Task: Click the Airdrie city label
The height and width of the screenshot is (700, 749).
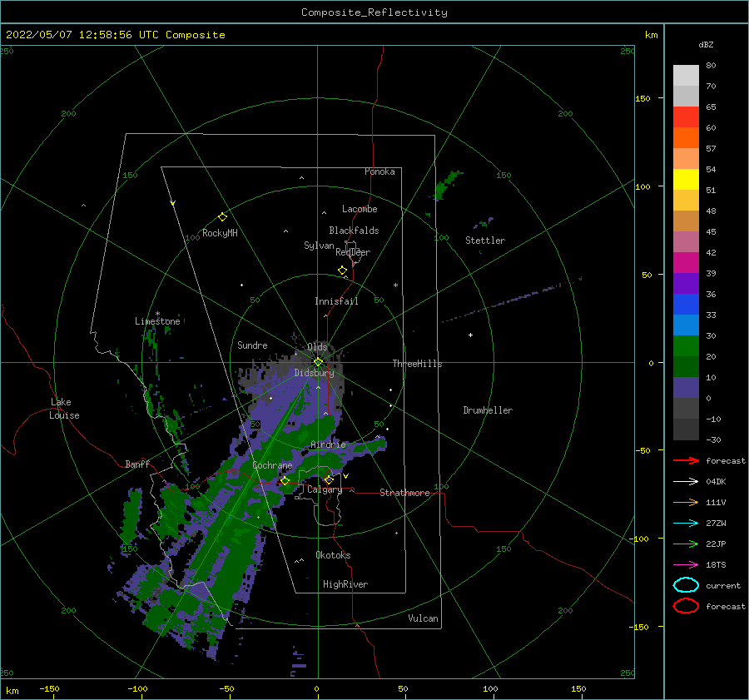Action: click(328, 444)
